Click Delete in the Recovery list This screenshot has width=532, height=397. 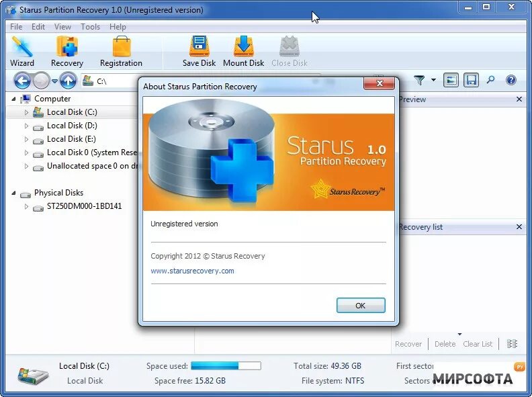pos(445,344)
